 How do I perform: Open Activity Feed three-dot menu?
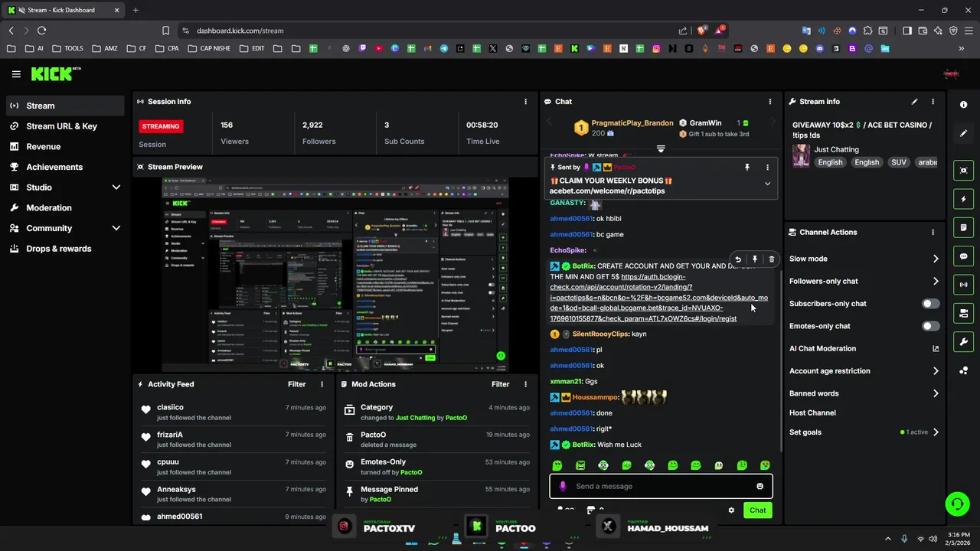[322, 384]
